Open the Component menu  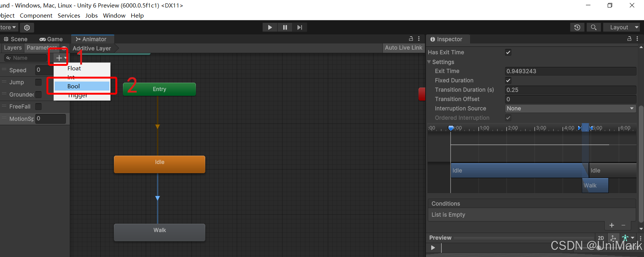[36, 16]
